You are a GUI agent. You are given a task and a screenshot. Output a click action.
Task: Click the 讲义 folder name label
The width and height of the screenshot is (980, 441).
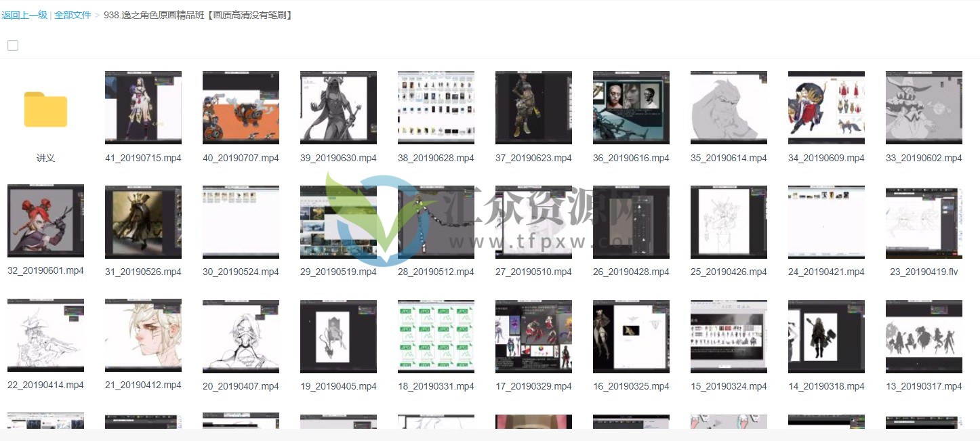[x=45, y=158]
